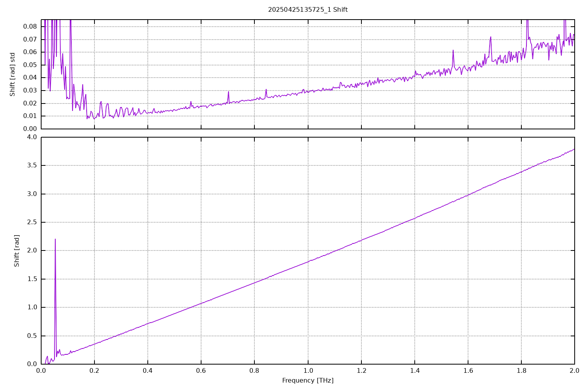Click the tall spike peak in lower plot
588x392 pixels.
[x=55, y=239]
